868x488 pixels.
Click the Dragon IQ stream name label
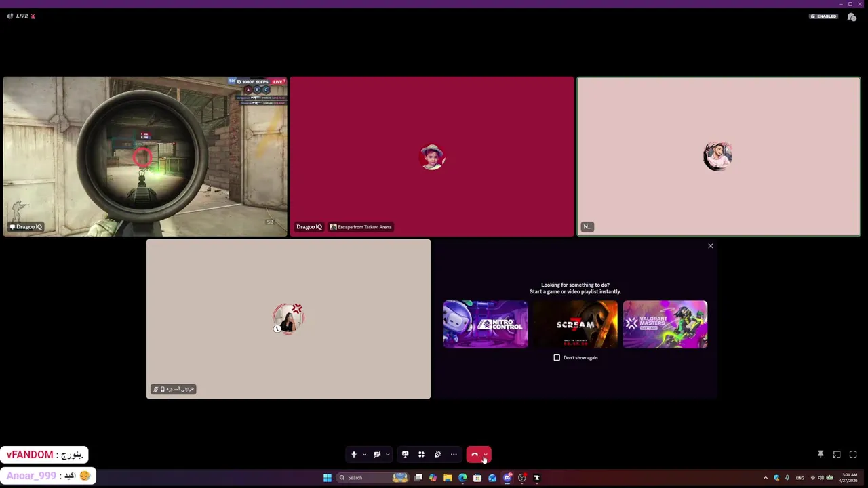(26, 227)
